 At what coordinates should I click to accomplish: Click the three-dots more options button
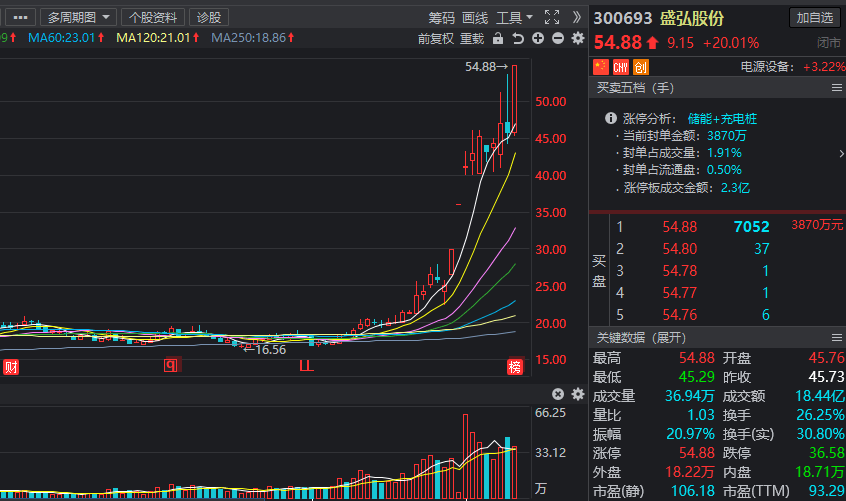click(21, 17)
